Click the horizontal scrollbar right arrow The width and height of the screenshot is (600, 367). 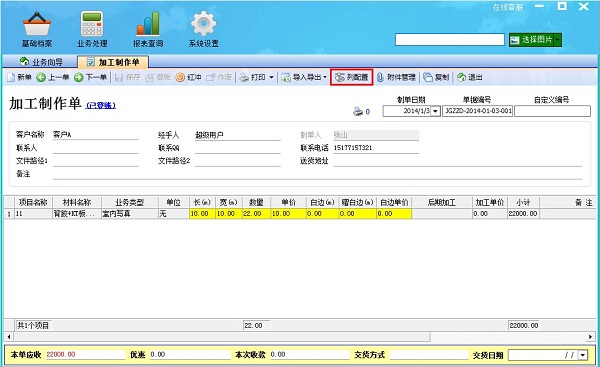[590, 337]
